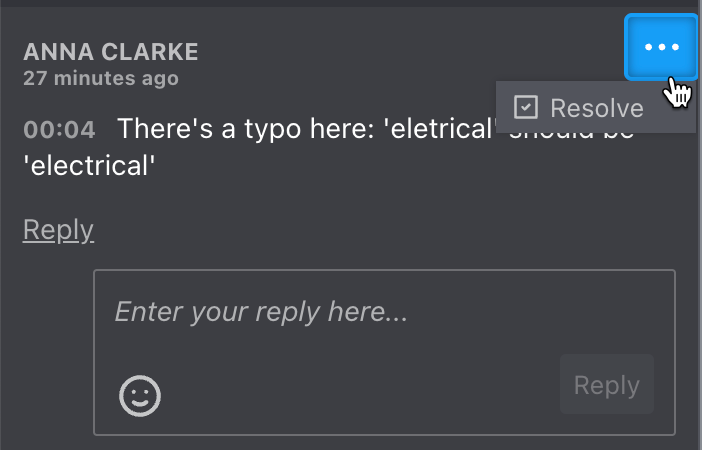
Task: Jump to the 00:04 timestamp
Action: tap(59, 130)
